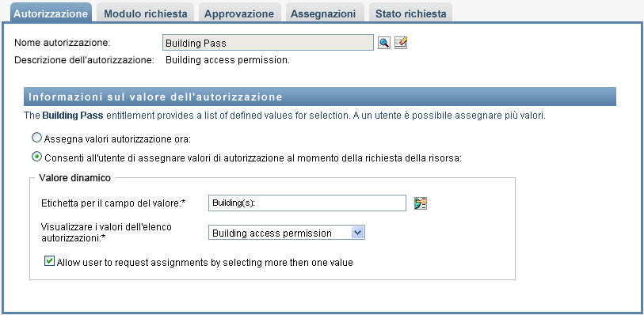Click the 'Allow user to request assignments' label
644x315 pixels.
205,263
